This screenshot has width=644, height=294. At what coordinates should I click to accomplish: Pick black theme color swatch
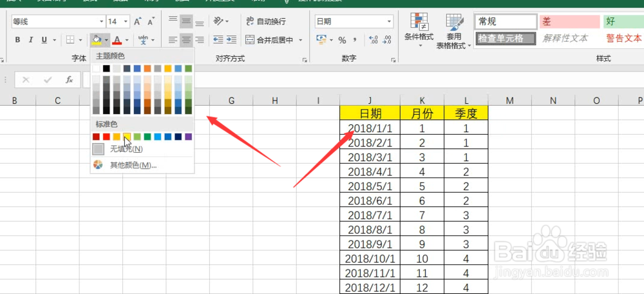(x=106, y=68)
